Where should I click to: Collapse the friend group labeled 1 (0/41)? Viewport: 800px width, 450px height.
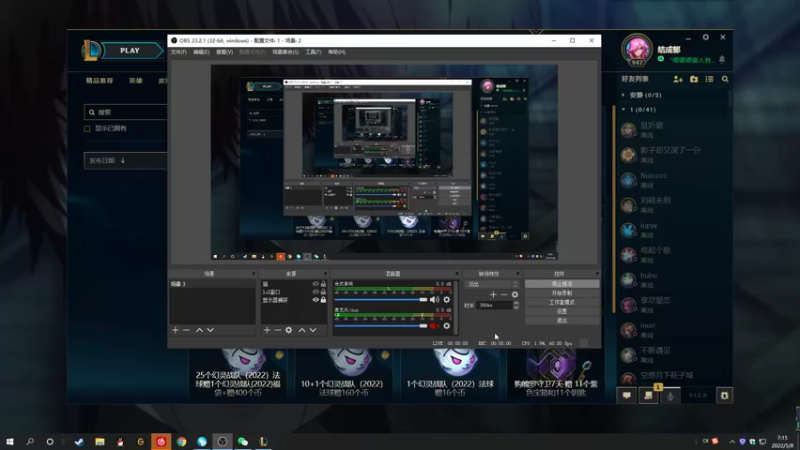pos(623,110)
